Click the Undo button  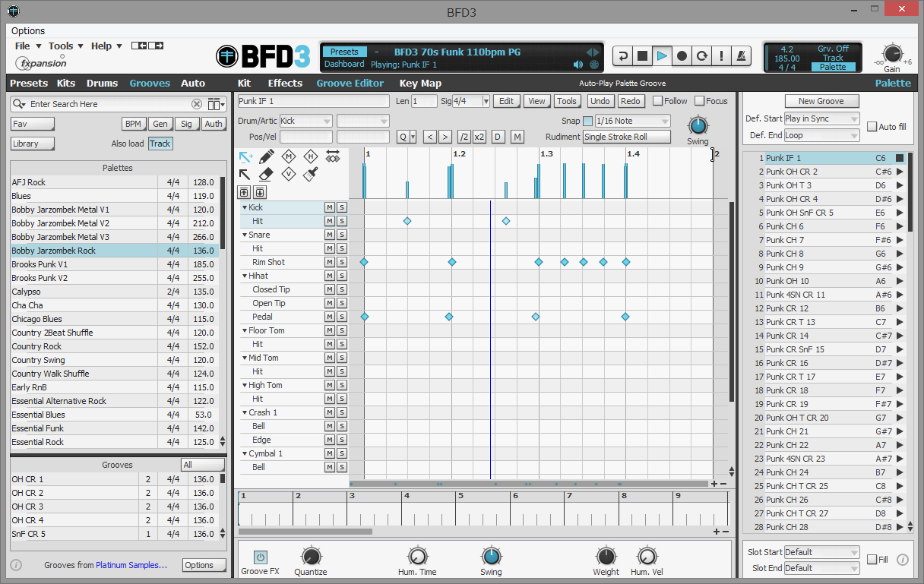600,101
